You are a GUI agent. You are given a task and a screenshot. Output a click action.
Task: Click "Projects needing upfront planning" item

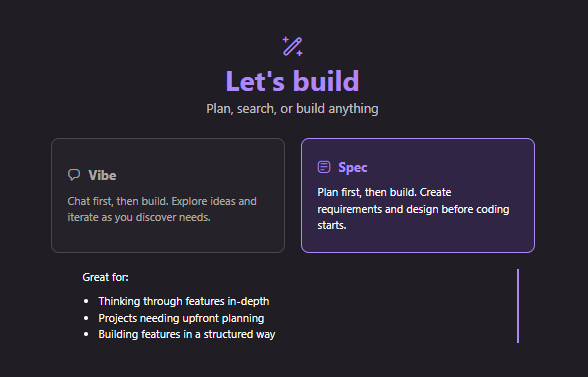pyautogui.click(x=181, y=318)
